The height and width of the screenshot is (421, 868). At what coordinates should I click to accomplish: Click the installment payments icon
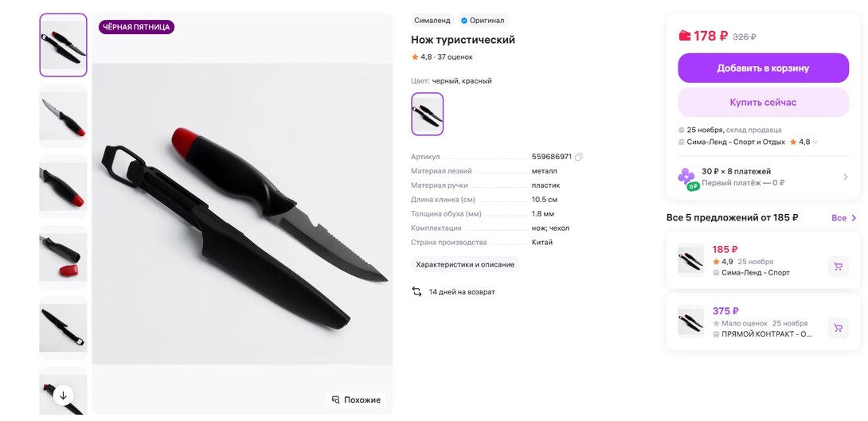(x=686, y=177)
